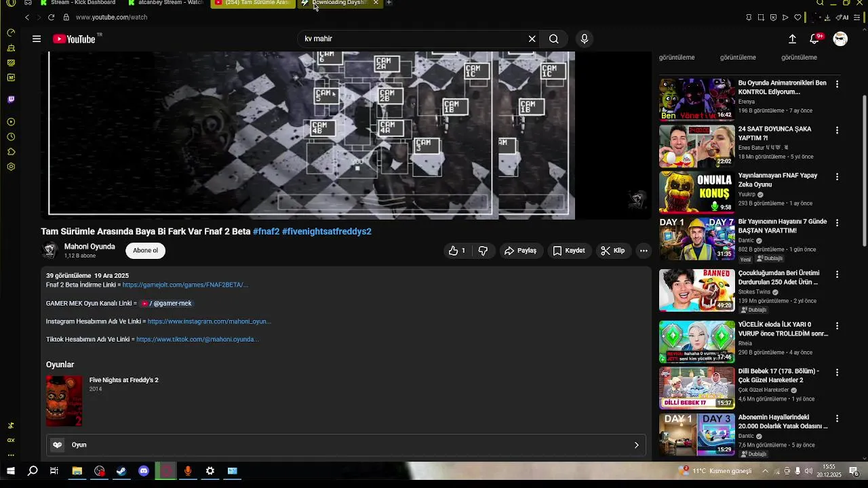868x488 pixels.
Task: Run search using the magnifier button
Action: coord(554,39)
